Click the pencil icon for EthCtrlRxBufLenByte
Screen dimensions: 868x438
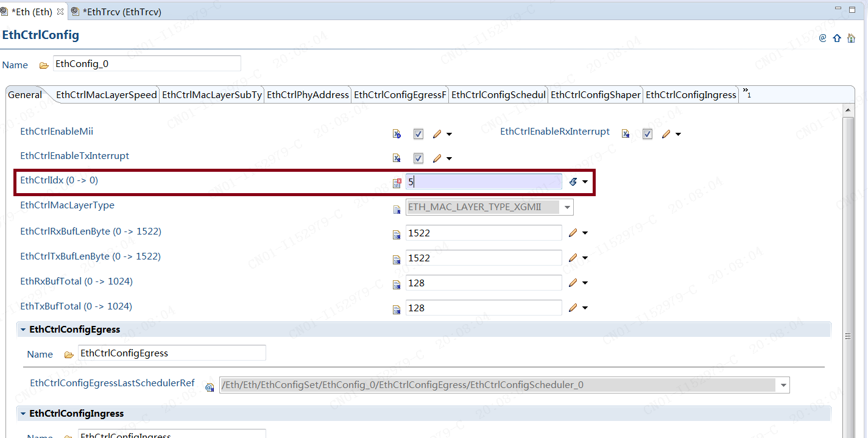[573, 233]
